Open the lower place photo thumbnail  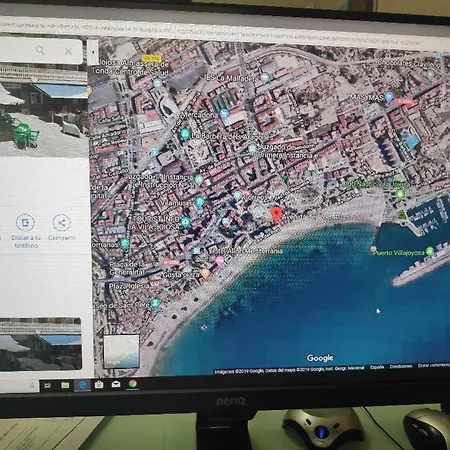click(41, 344)
